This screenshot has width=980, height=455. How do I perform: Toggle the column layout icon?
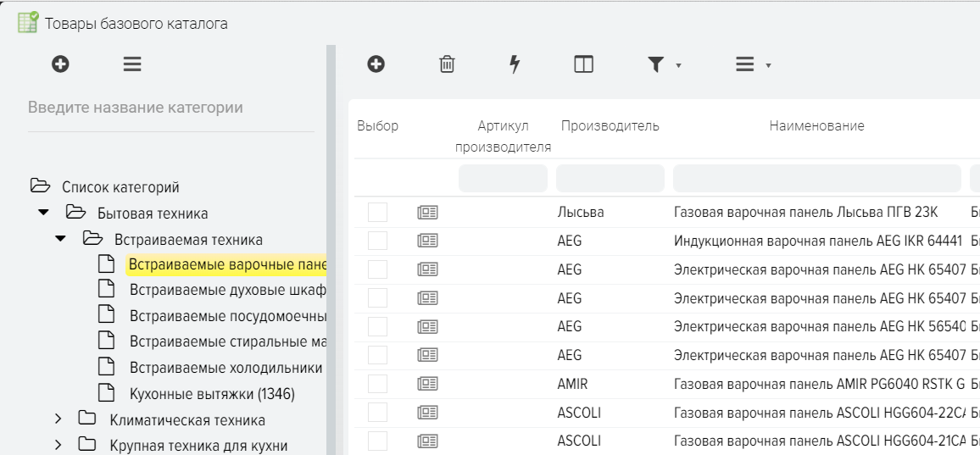[583, 64]
